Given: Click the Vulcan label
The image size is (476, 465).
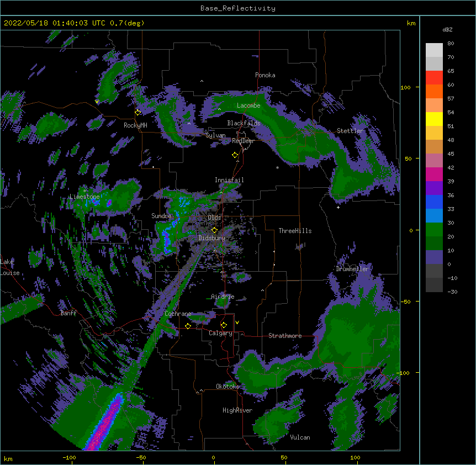Looking at the screenshot, I should point(300,437).
